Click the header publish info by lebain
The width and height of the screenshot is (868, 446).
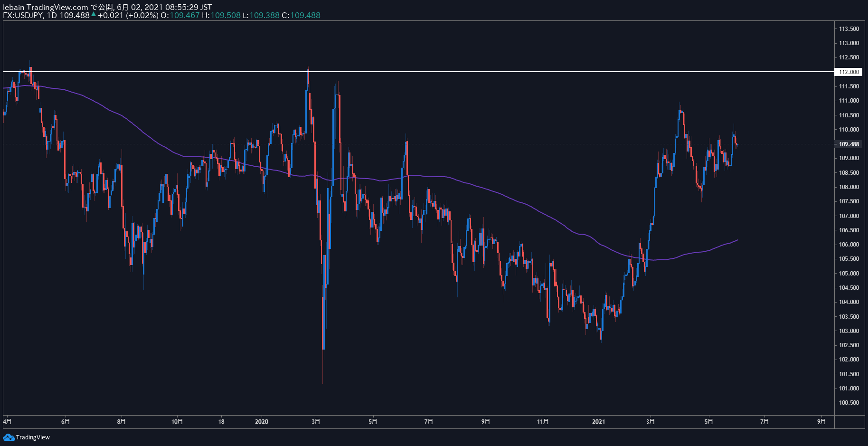tap(107, 7)
